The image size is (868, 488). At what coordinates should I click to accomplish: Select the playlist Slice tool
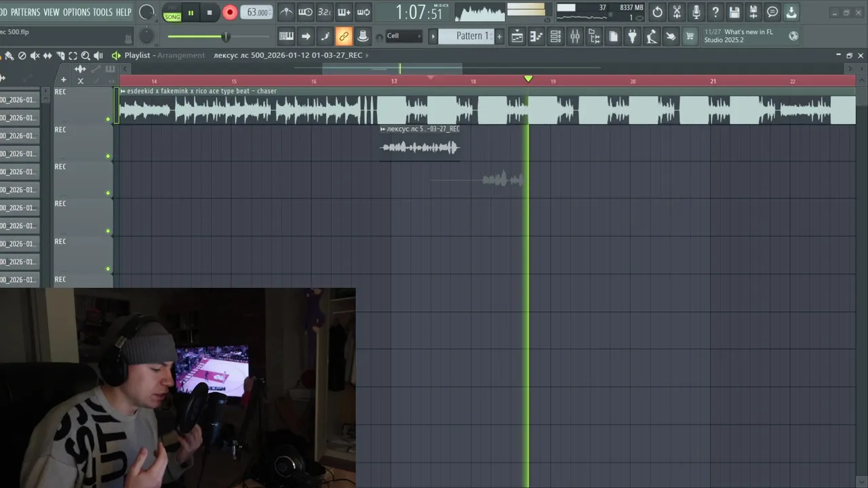60,56
